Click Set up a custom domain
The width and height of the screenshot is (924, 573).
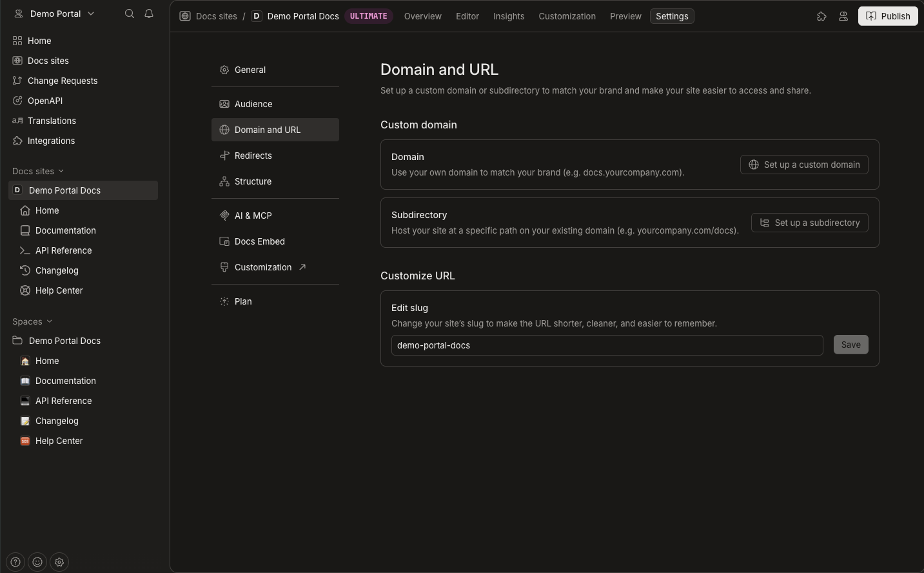pyautogui.click(x=804, y=165)
